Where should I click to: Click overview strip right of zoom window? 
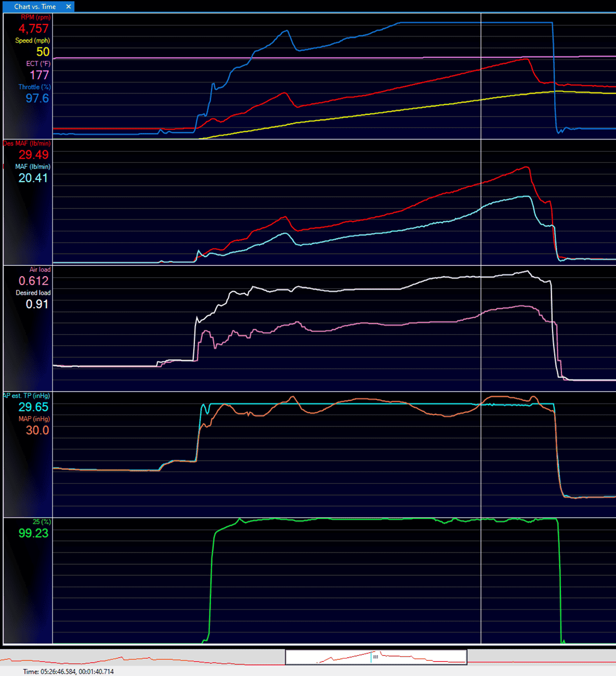(x=541, y=657)
